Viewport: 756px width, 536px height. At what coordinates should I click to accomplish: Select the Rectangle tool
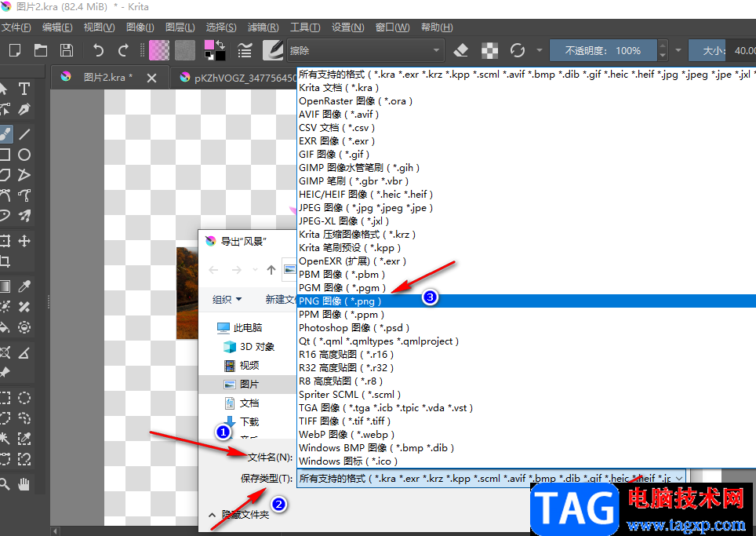coord(5,155)
